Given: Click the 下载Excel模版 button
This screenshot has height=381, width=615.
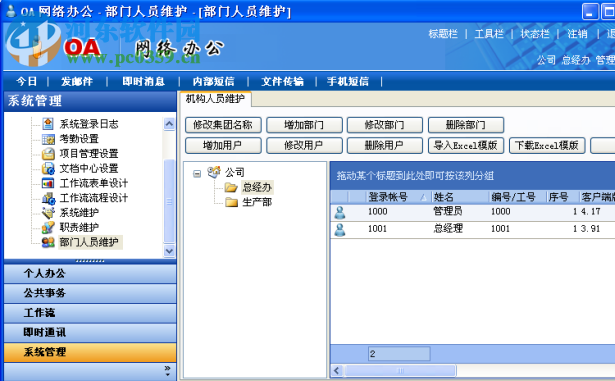Looking at the screenshot, I should pos(547,146).
